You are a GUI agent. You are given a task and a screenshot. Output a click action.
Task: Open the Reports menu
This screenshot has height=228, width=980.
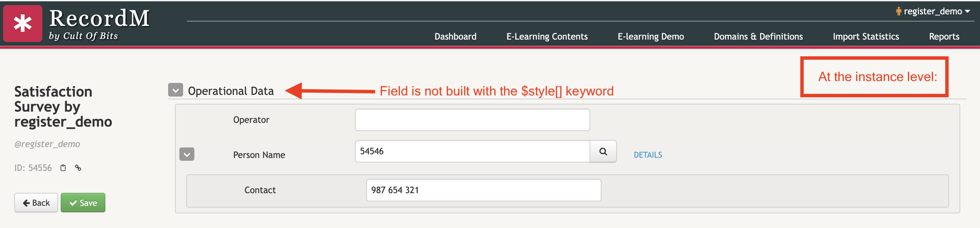tap(944, 37)
